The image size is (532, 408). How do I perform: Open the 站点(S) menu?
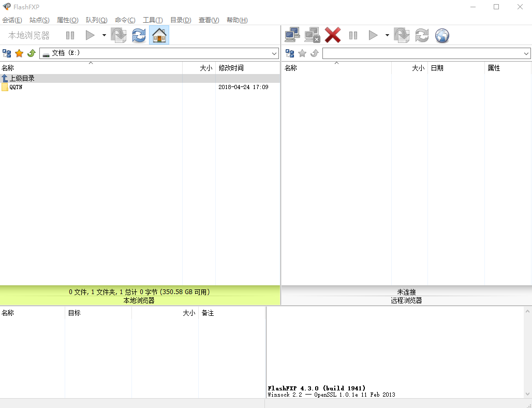[x=39, y=20]
